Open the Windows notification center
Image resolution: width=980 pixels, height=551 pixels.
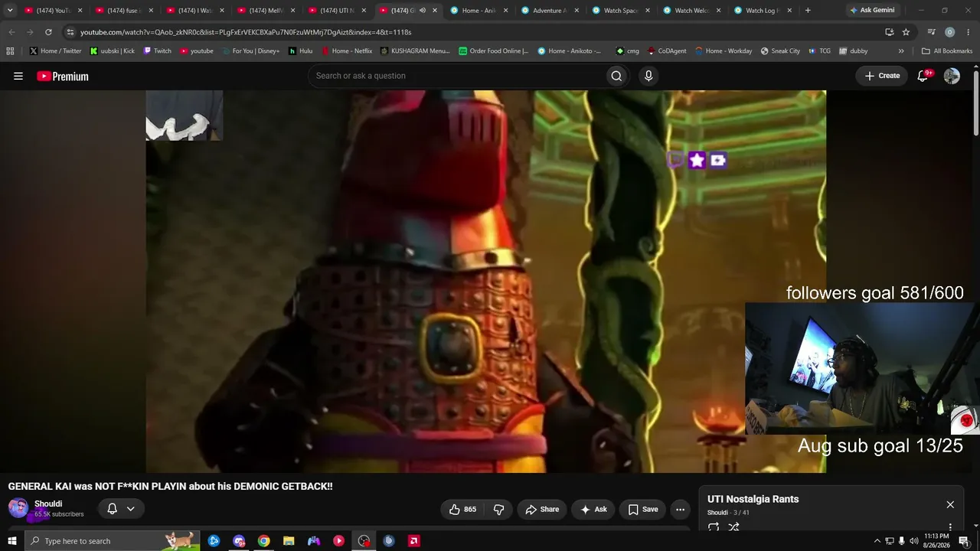[x=964, y=541]
